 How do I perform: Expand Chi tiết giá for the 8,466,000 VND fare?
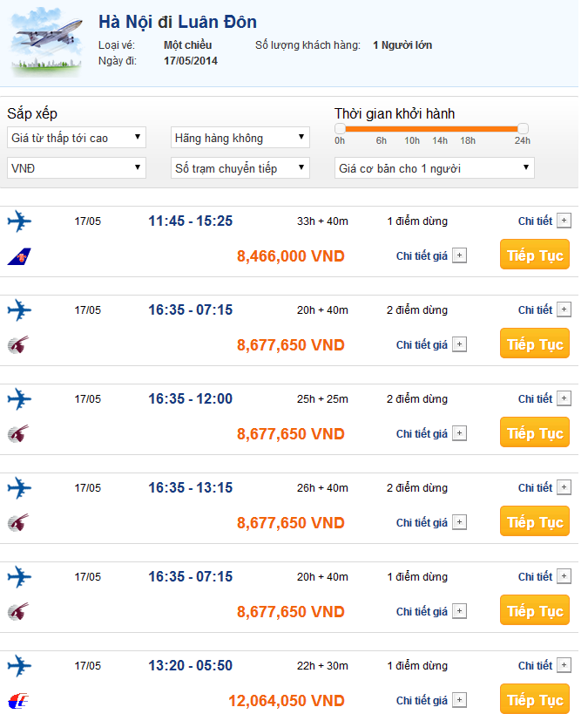pos(459,256)
